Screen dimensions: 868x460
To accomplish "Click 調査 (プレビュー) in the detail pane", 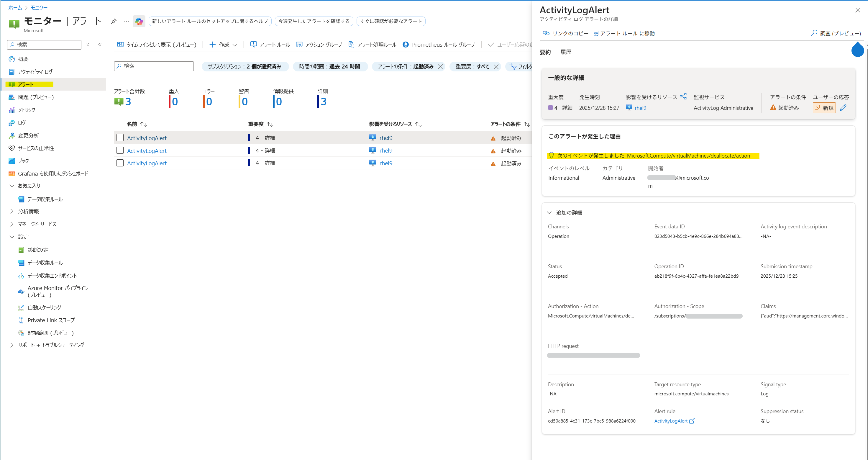I will pyautogui.click(x=836, y=33).
